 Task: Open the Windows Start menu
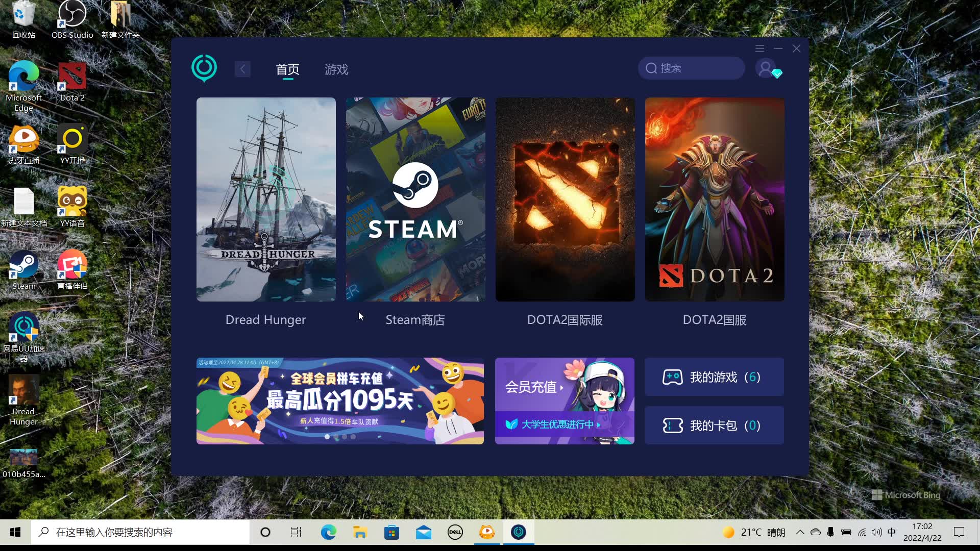pos(15,532)
